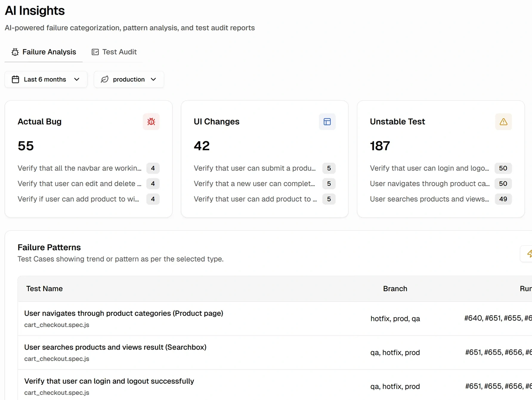Open 'Verify that all the navbar are workin...' item

[x=80, y=168]
